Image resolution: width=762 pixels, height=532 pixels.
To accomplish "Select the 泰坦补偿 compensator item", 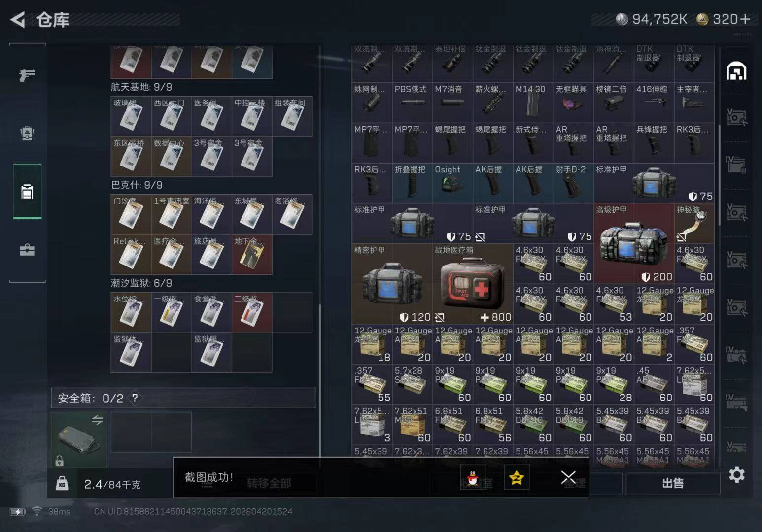I will [x=453, y=63].
